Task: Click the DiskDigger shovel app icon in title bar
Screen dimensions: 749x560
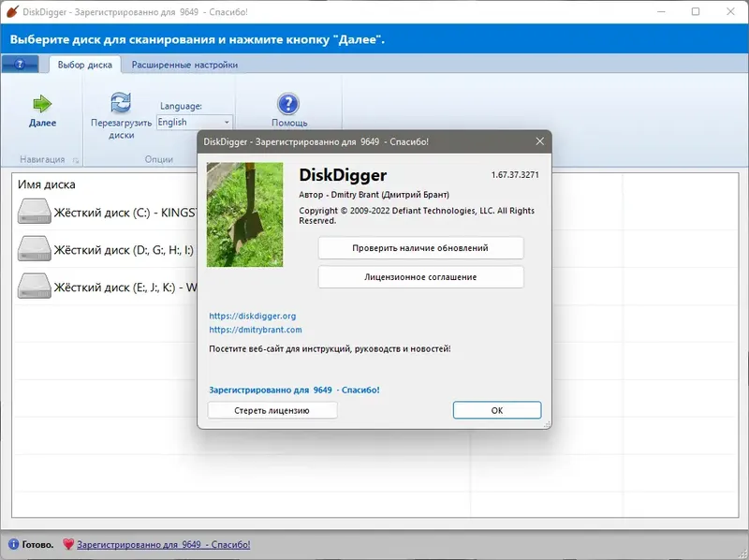Action: 12,11
